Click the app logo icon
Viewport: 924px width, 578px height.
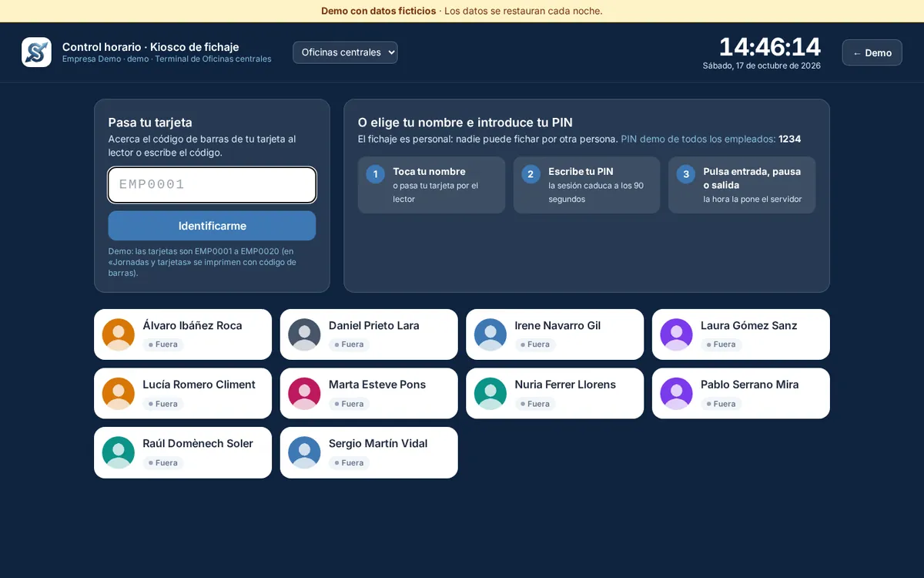pyautogui.click(x=36, y=52)
